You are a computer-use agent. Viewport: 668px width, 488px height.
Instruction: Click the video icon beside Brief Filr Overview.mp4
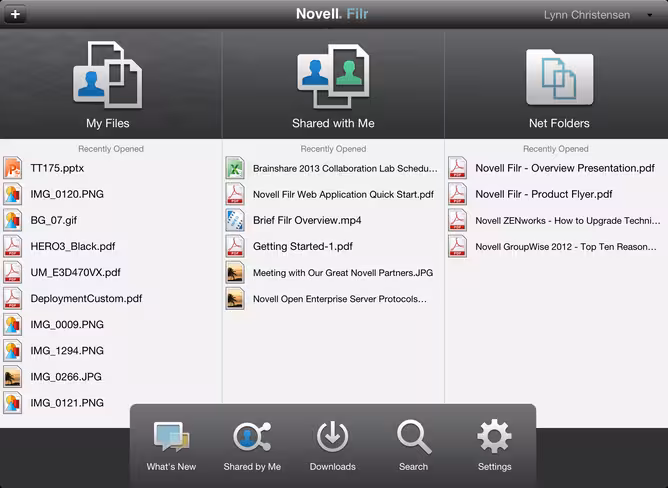tap(235, 220)
